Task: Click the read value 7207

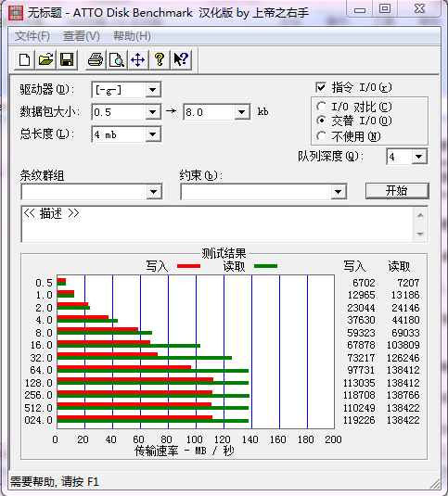Action: click(x=408, y=283)
